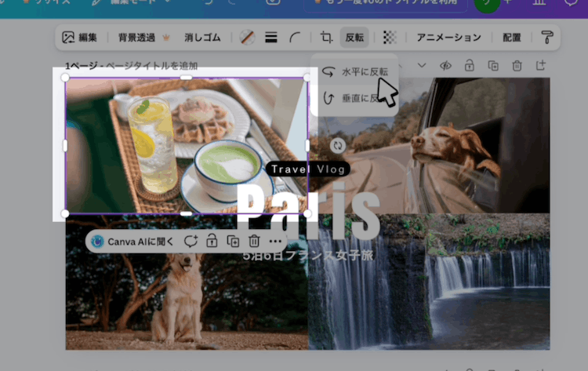Click Canva AIに聞く button
This screenshot has width=588, height=371.
[132, 242]
